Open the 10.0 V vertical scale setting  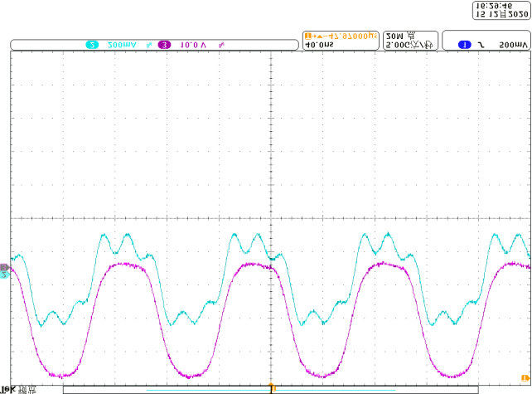pyautogui.click(x=193, y=44)
